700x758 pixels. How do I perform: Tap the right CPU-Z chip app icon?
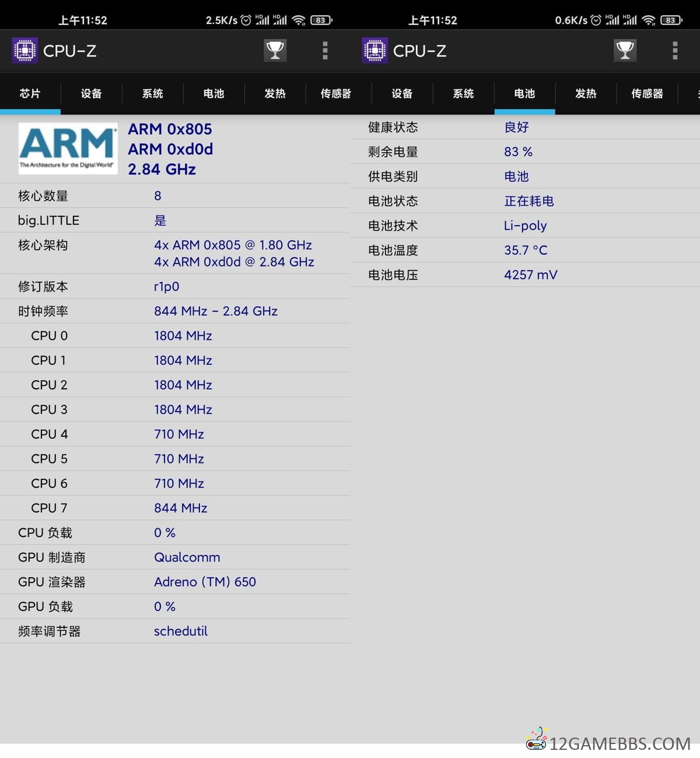(x=375, y=51)
